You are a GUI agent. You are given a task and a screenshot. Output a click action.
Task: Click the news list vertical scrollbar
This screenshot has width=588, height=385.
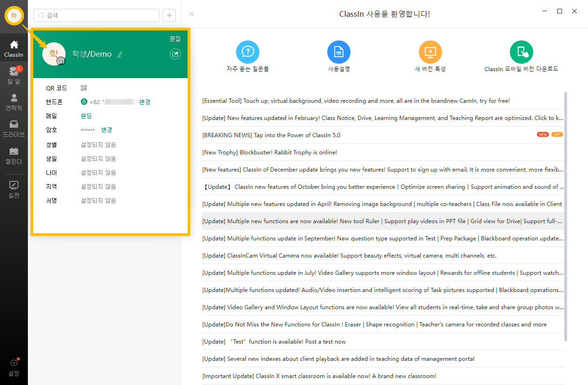point(566,217)
